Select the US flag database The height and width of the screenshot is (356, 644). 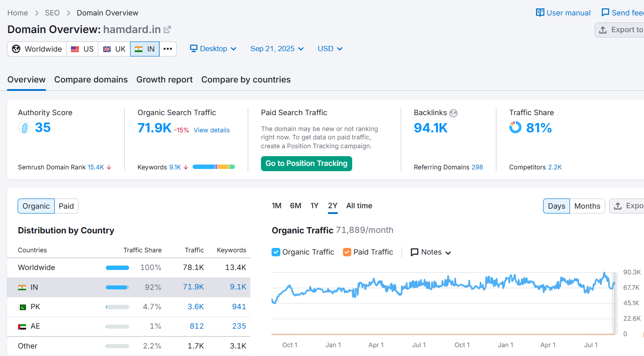coord(82,49)
